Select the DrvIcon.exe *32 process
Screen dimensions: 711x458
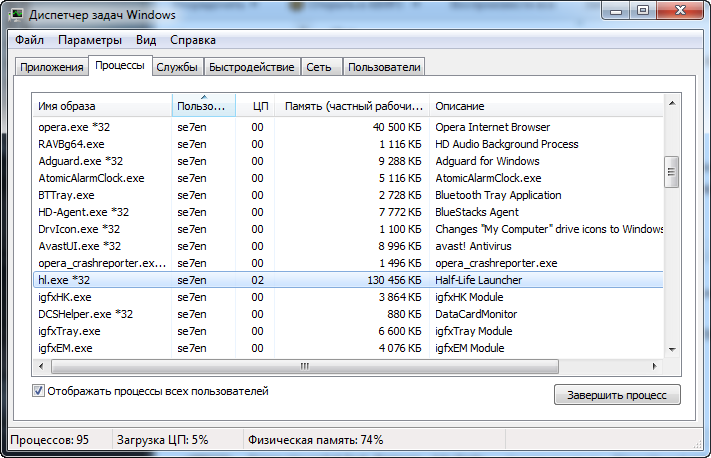[x=348, y=229]
